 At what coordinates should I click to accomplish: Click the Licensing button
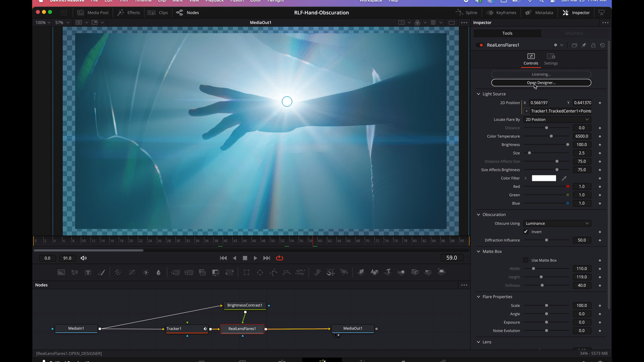click(x=541, y=74)
